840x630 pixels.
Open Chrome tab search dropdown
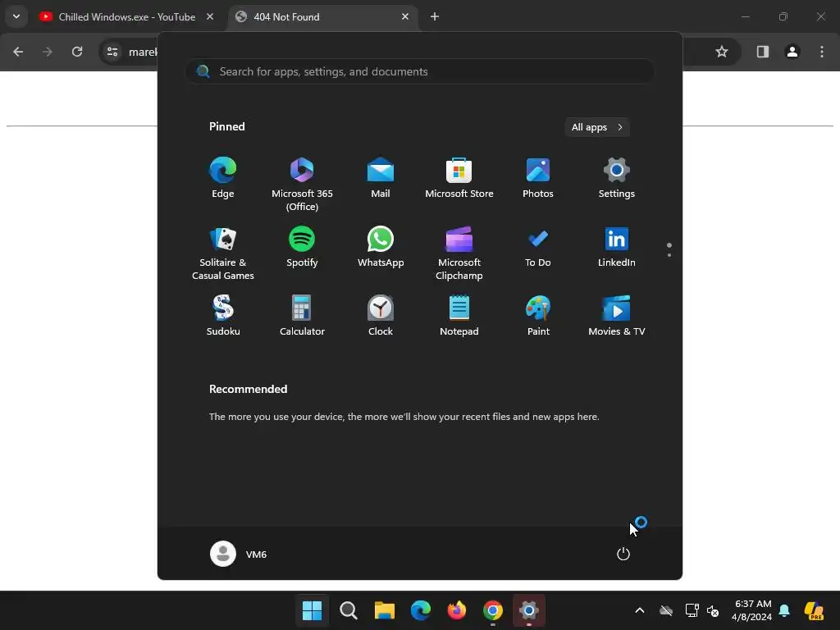pyautogui.click(x=16, y=16)
